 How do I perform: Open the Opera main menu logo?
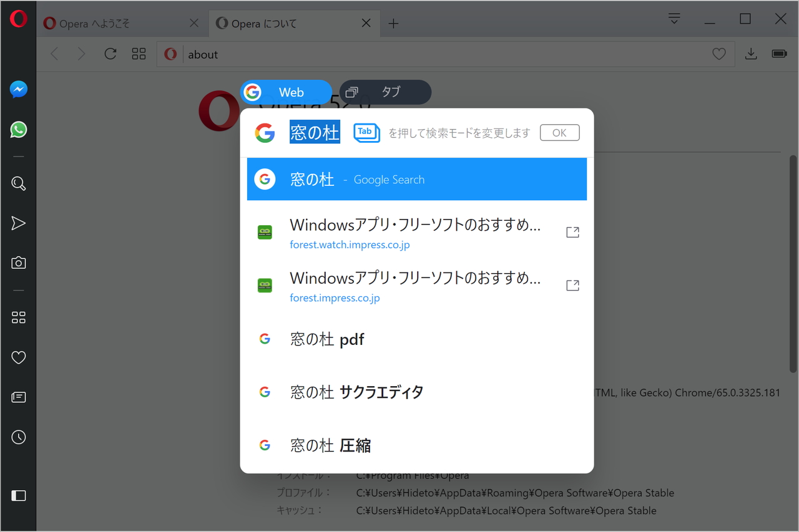click(x=18, y=19)
